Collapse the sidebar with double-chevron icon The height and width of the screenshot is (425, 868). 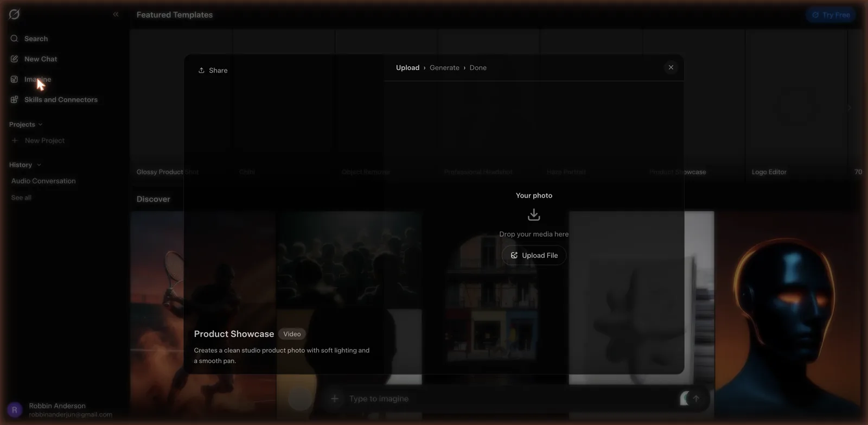click(116, 14)
